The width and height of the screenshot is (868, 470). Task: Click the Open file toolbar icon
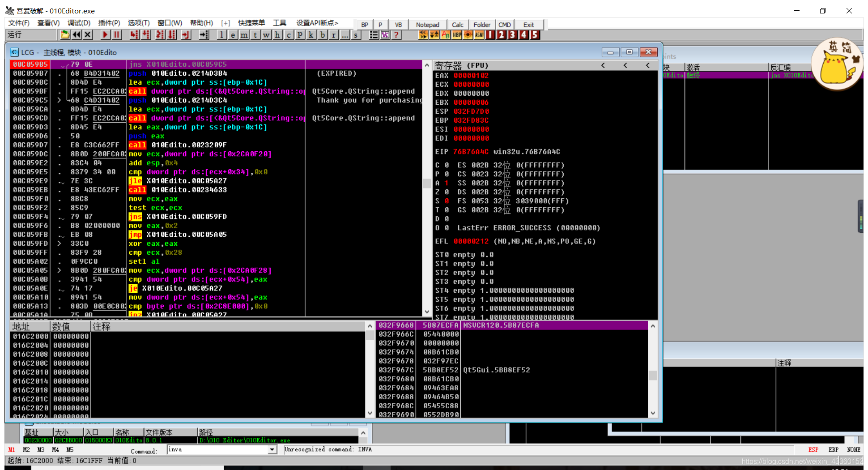point(65,35)
